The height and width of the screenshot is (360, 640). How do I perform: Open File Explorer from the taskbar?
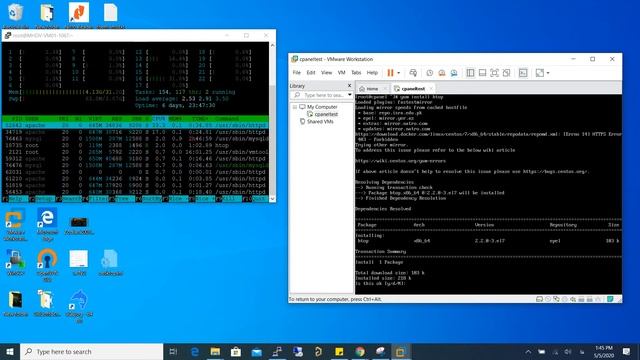coord(215,351)
